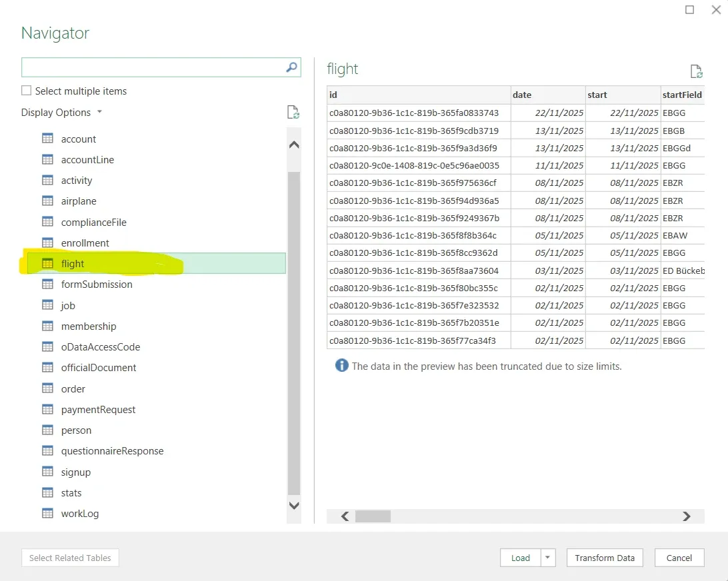Click the preview scroll left arrow
The image size is (728, 581).
345,516
